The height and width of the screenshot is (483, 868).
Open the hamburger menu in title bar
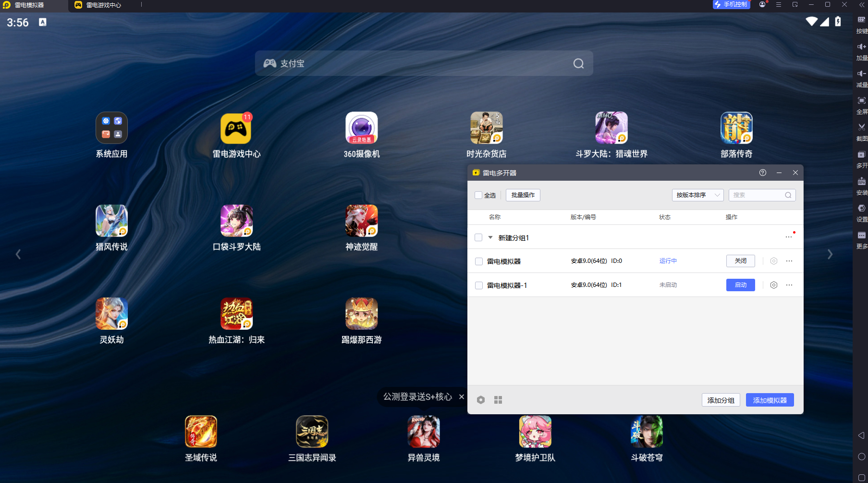point(779,4)
